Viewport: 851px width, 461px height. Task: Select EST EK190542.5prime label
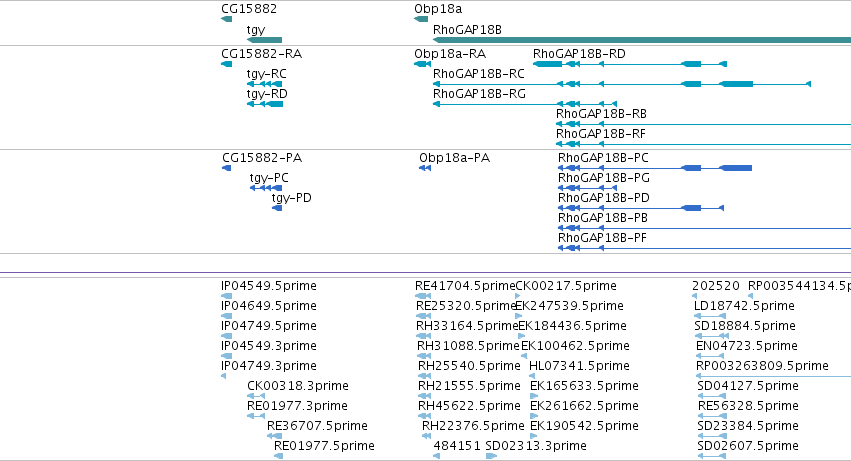584,427
